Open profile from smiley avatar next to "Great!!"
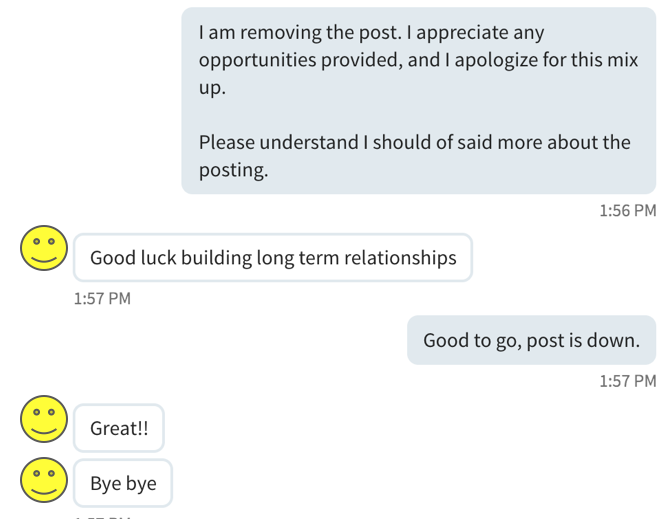669x532 pixels. (44, 419)
